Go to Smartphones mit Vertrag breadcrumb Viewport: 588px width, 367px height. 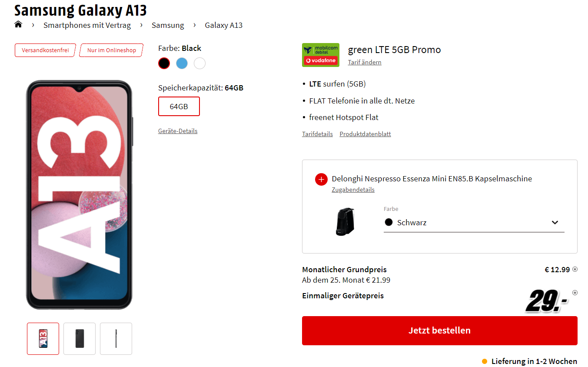(x=87, y=25)
